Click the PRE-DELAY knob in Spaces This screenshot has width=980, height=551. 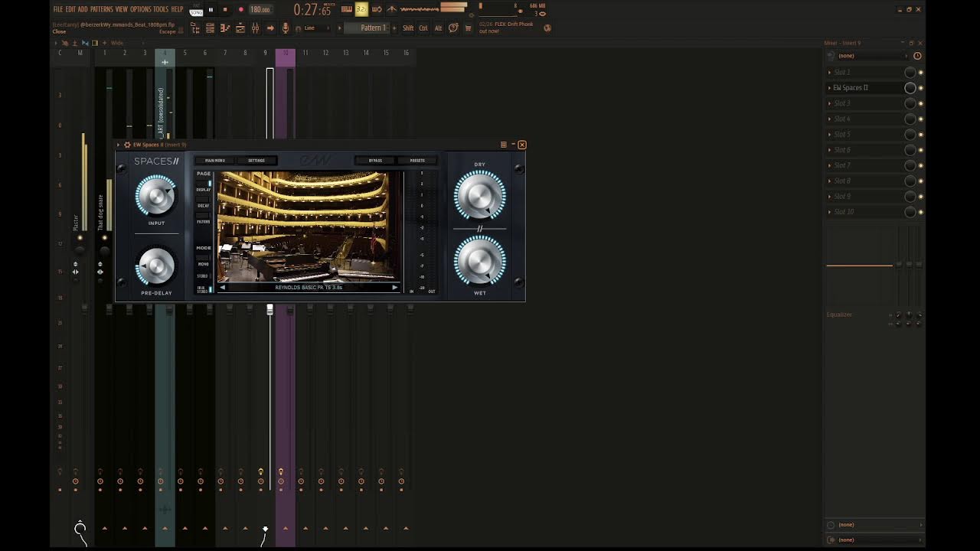point(156,266)
